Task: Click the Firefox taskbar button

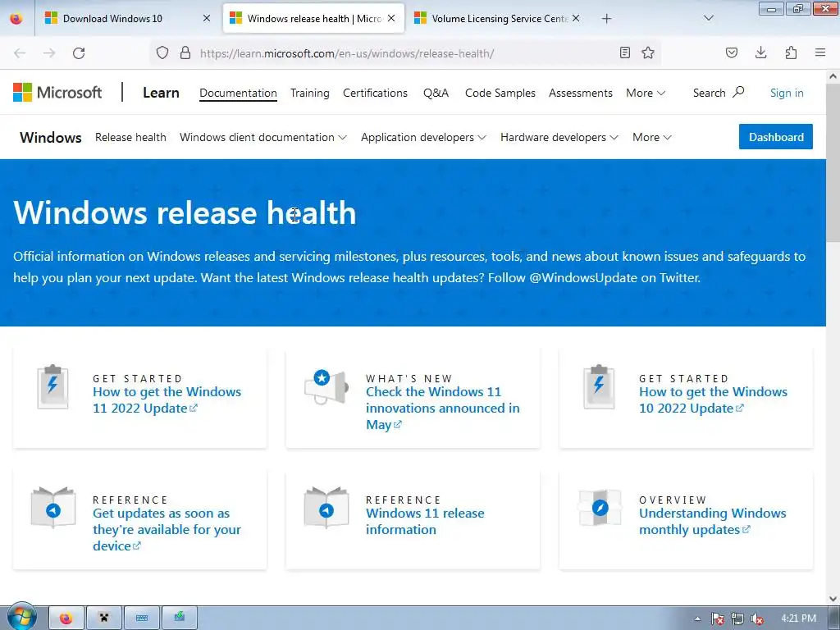Action: pos(66,619)
